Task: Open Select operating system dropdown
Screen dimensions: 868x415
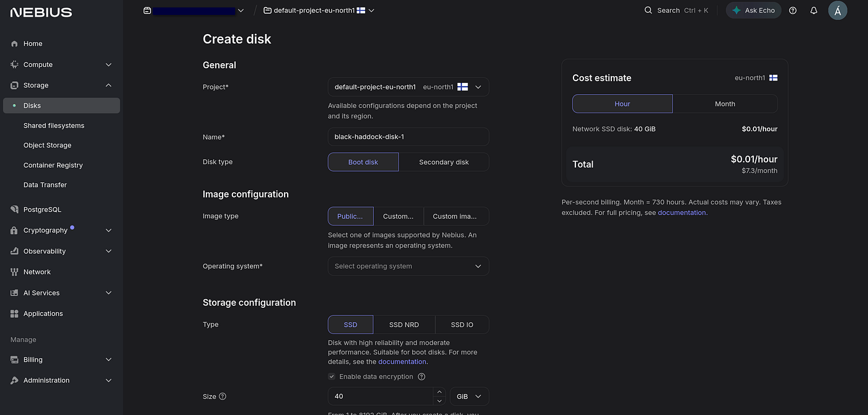Action: coord(409,266)
